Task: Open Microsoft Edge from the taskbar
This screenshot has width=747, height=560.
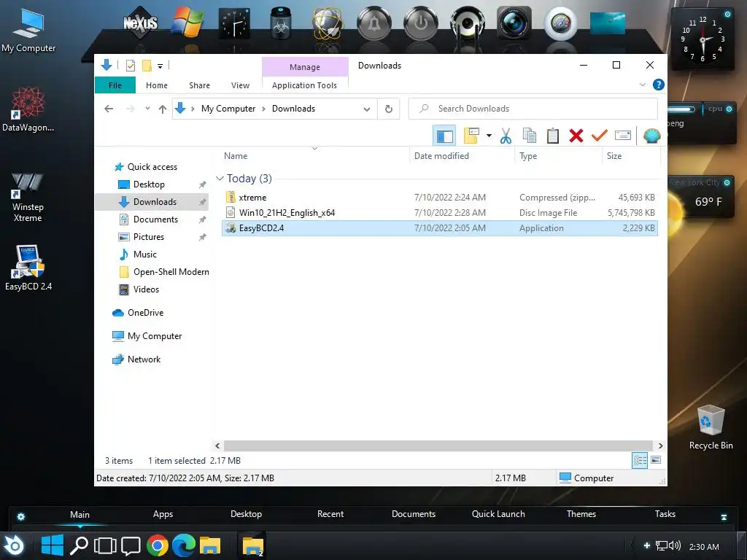Action: click(x=183, y=545)
